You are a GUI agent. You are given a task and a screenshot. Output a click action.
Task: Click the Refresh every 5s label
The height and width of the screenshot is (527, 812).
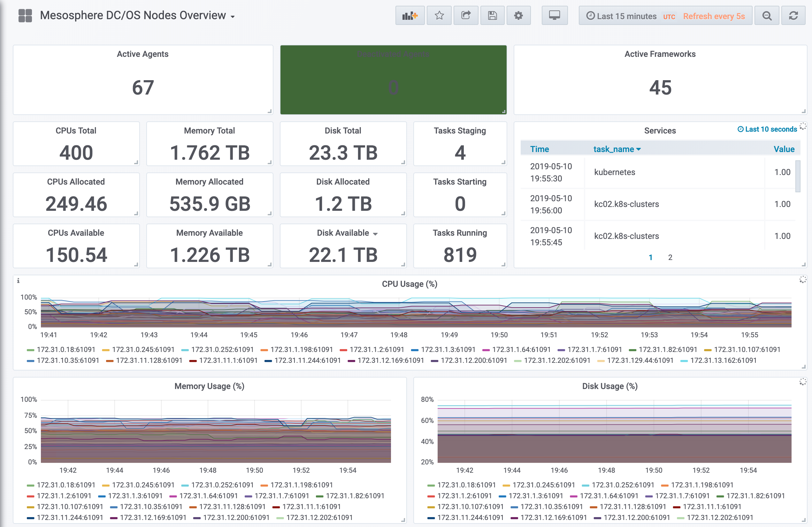tap(714, 16)
